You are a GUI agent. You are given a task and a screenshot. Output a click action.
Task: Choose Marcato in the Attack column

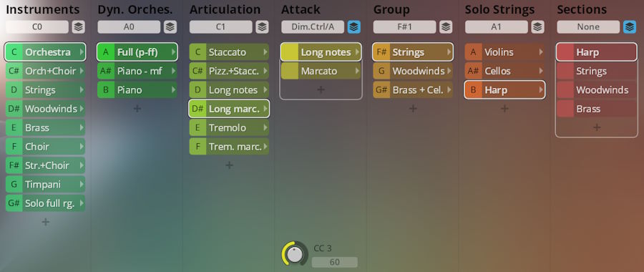(x=321, y=71)
